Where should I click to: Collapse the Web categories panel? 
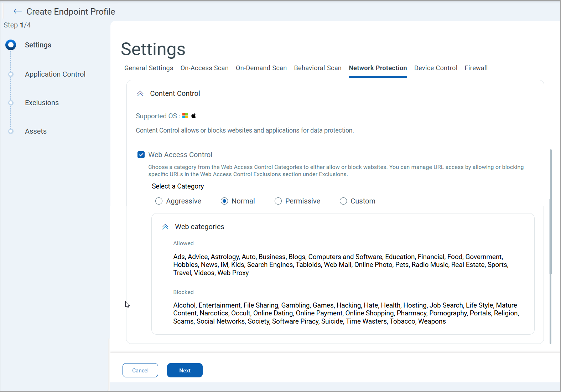pos(165,227)
